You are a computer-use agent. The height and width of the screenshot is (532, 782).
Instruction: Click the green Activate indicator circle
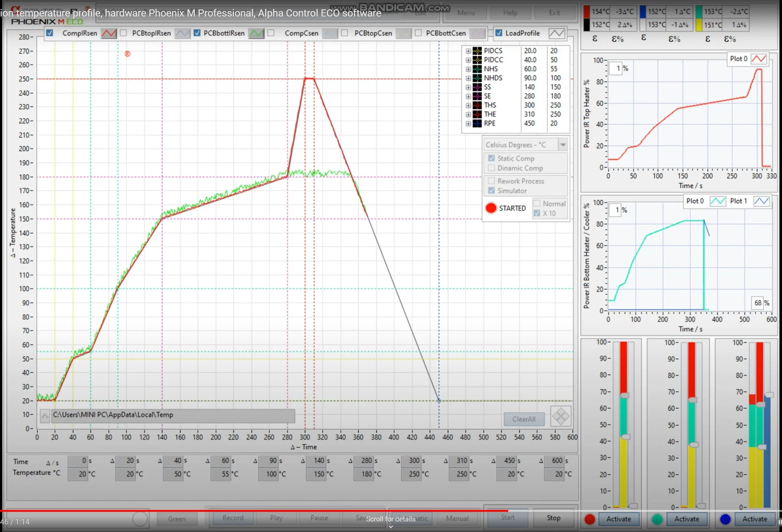click(x=657, y=519)
